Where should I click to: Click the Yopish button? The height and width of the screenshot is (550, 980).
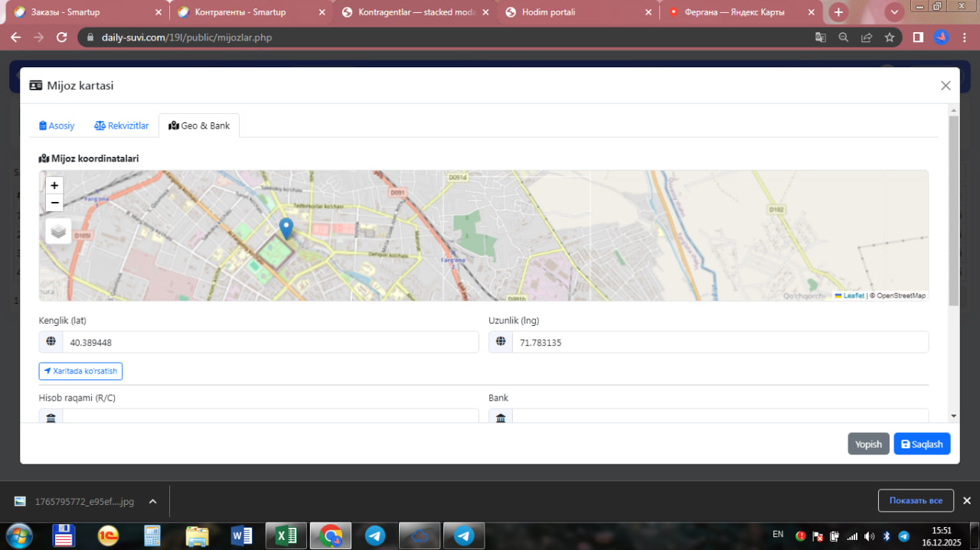pyautogui.click(x=868, y=444)
